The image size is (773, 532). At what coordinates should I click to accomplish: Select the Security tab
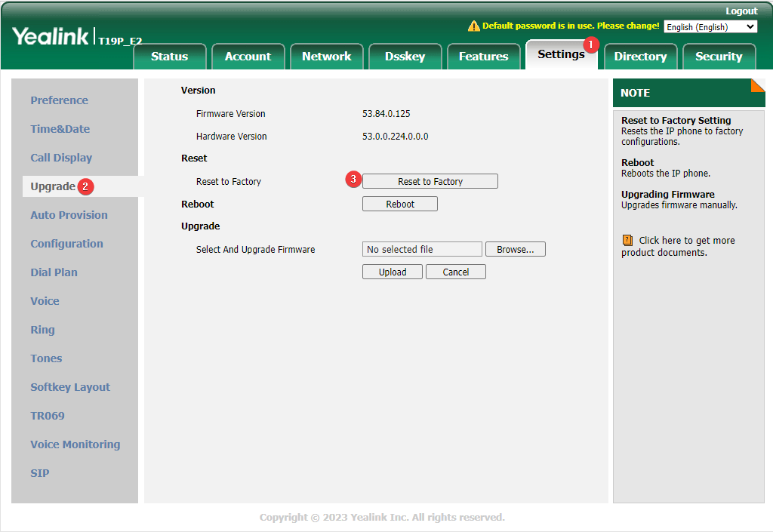point(718,57)
